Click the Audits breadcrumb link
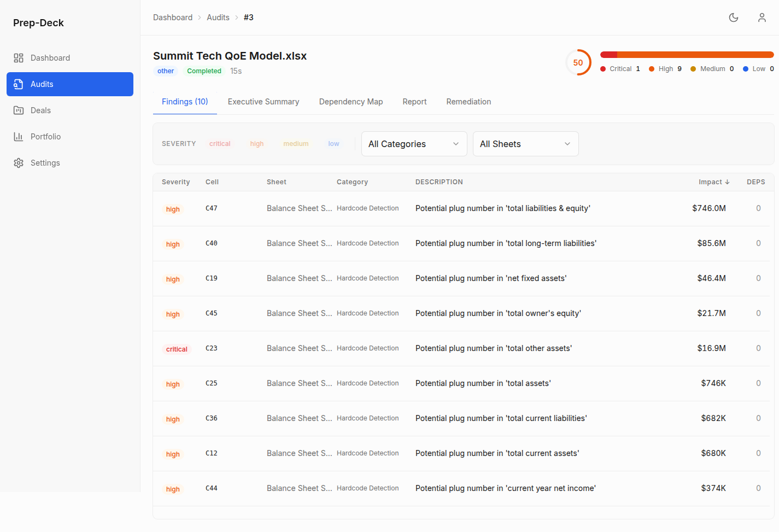779x532 pixels. pyautogui.click(x=218, y=17)
